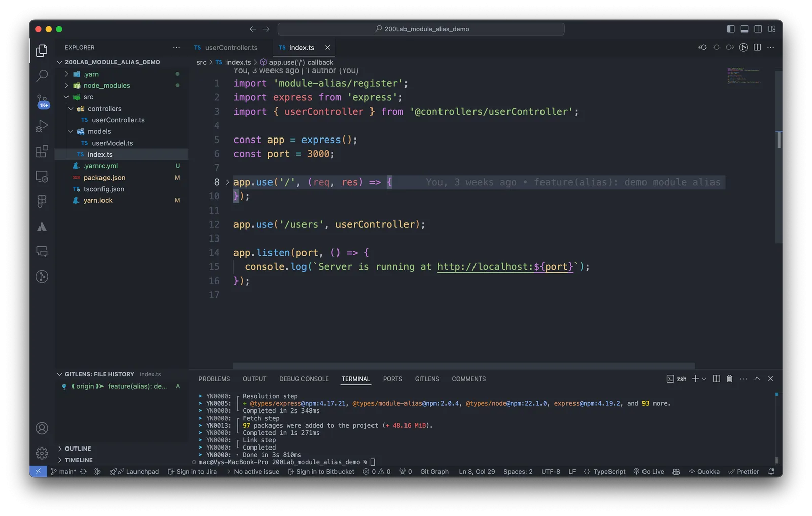This screenshot has width=812, height=516.
Task: Open tsconfig.json in the explorer
Action: click(x=121, y=189)
